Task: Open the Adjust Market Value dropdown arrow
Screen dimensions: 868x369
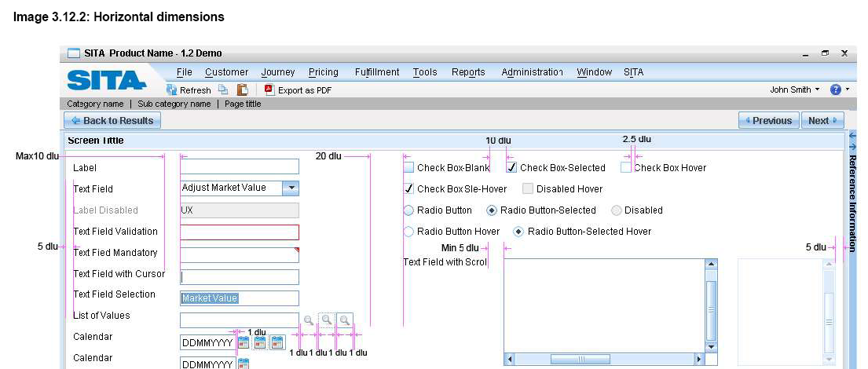Action: pyautogui.click(x=291, y=188)
